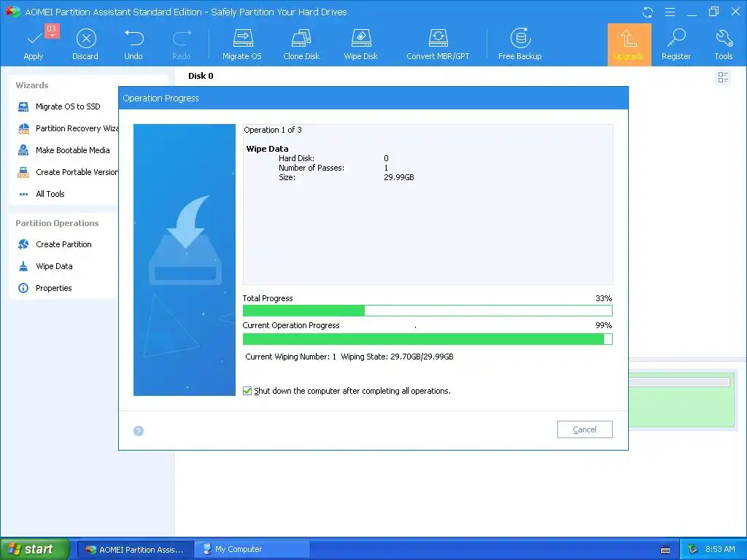
Task: Click the orange Upgrade button
Action: click(x=629, y=44)
